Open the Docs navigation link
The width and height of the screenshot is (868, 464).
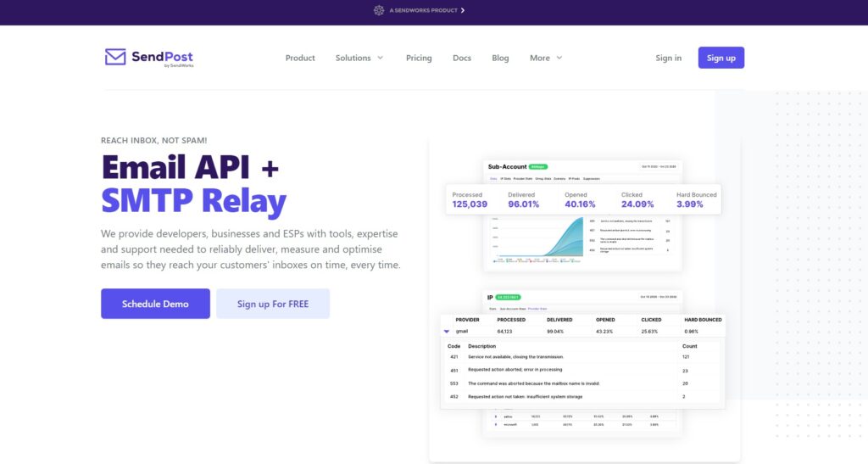(x=462, y=58)
